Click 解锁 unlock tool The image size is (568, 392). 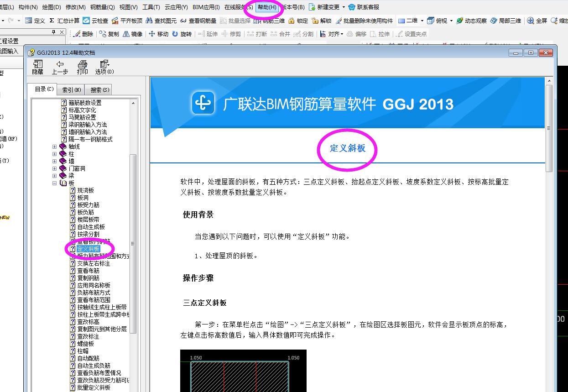pyautogui.click(x=322, y=21)
